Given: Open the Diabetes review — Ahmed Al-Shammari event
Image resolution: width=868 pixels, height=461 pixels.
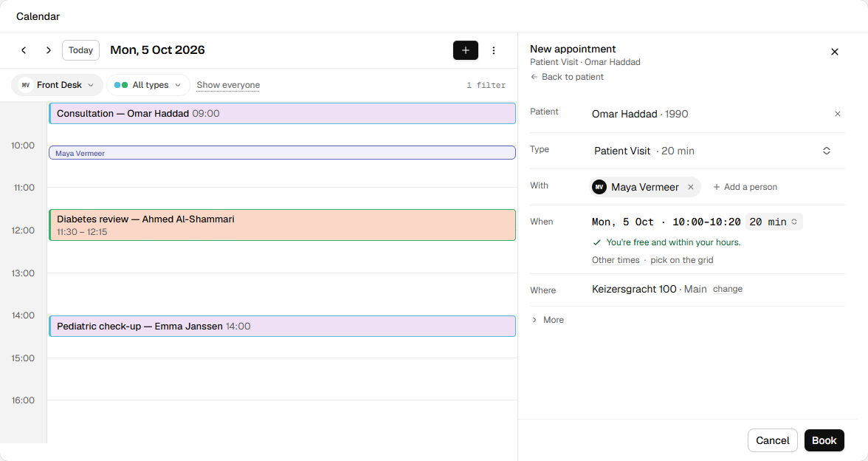Looking at the screenshot, I should click(282, 225).
